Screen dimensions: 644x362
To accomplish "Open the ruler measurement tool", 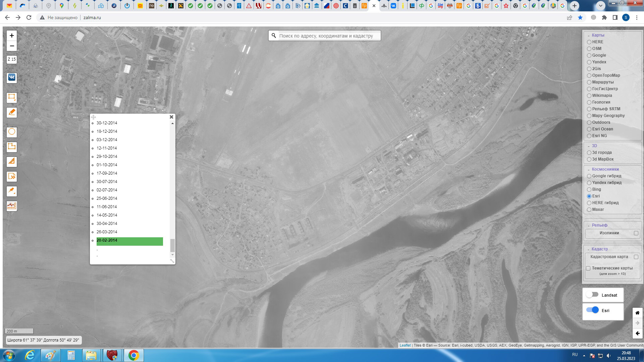I will [12, 161].
